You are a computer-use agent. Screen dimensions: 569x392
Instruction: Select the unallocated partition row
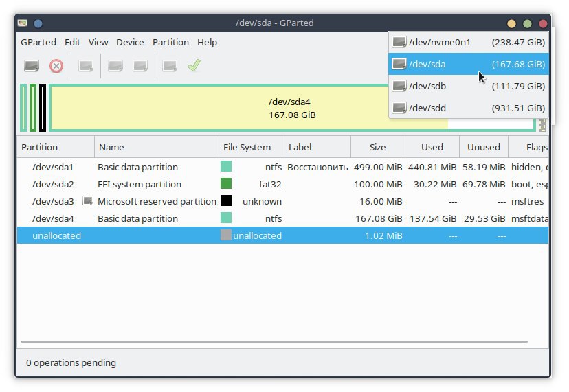click(282, 235)
